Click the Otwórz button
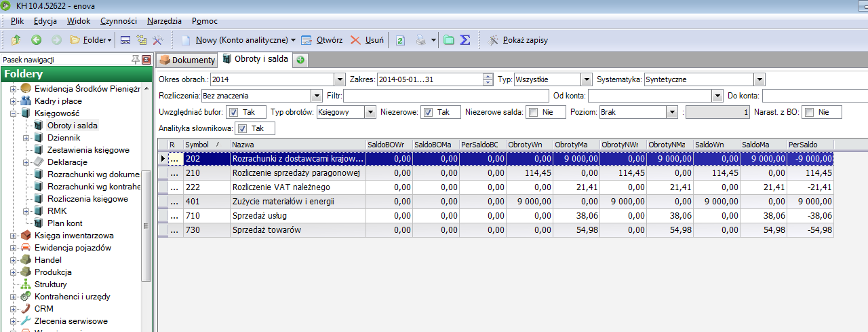Image resolution: width=868 pixels, height=332 pixels. tap(321, 40)
